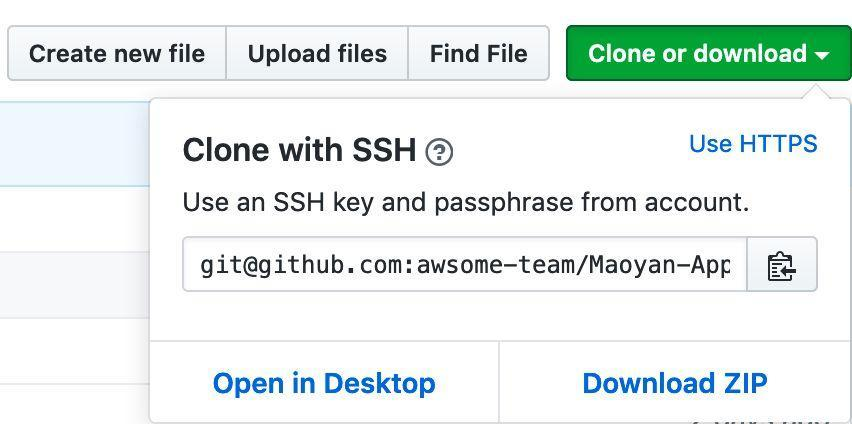Click the Create new file button
Screen dimensions: 852x424
[117, 53]
